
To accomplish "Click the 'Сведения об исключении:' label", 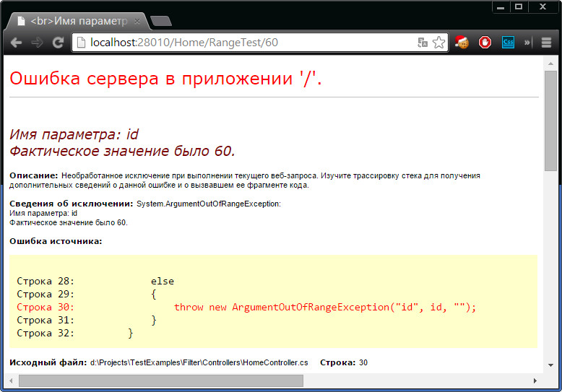I will click(x=72, y=204).
